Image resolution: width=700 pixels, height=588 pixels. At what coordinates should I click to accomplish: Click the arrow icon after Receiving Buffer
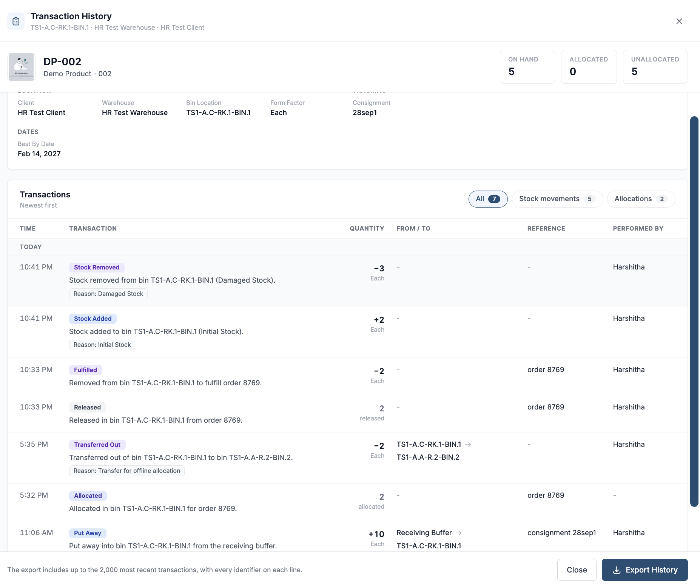(x=459, y=533)
